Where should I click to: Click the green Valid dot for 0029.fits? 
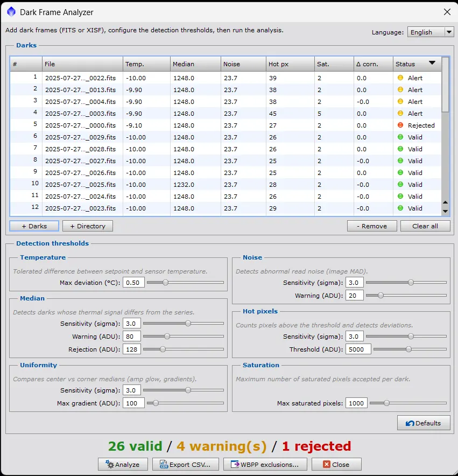[400, 137]
